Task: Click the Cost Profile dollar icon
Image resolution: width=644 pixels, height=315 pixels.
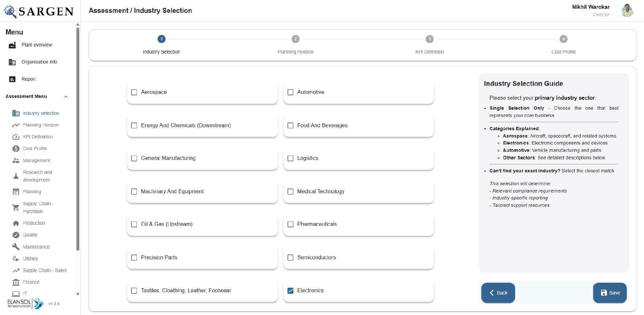Action: pyautogui.click(x=16, y=149)
